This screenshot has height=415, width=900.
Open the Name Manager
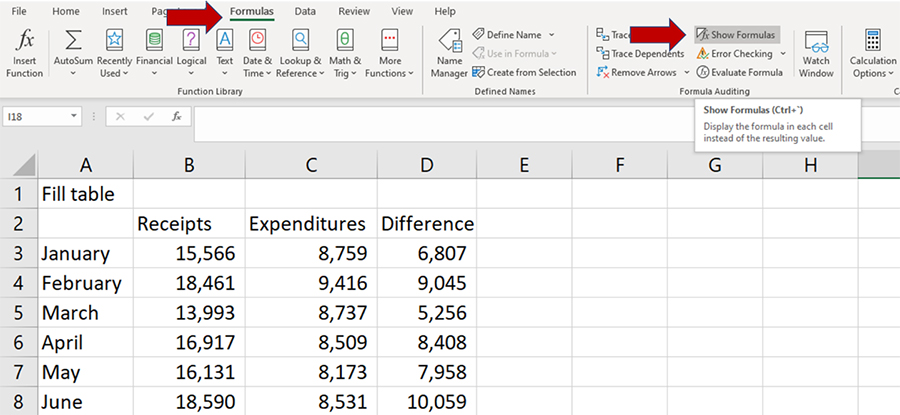[x=449, y=53]
